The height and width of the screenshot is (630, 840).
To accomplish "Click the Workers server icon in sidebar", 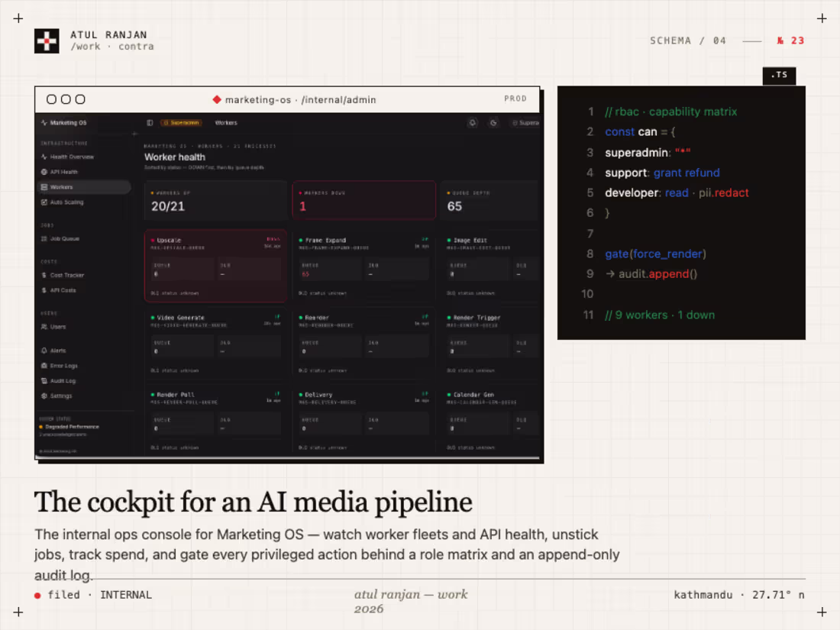I will pos(44,187).
